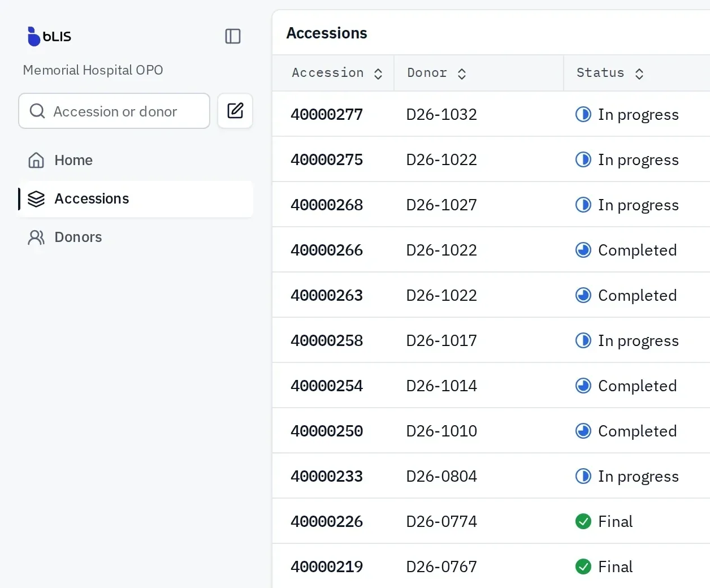The width and height of the screenshot is (710, 588).
Task: Click In progress status icon for 40000258
Action: click(x=583, y=340)
